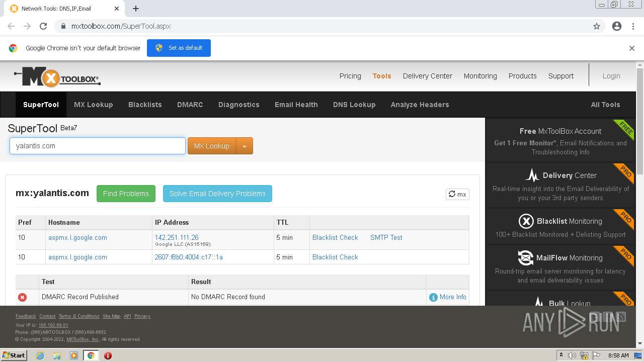
Task: Click the MxToolbox logo
Action: 57,77
